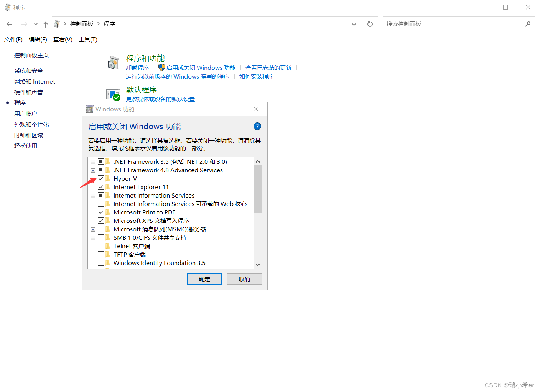
Task: Click 确定 to confirm feature changes
Action: coord(204,279)
